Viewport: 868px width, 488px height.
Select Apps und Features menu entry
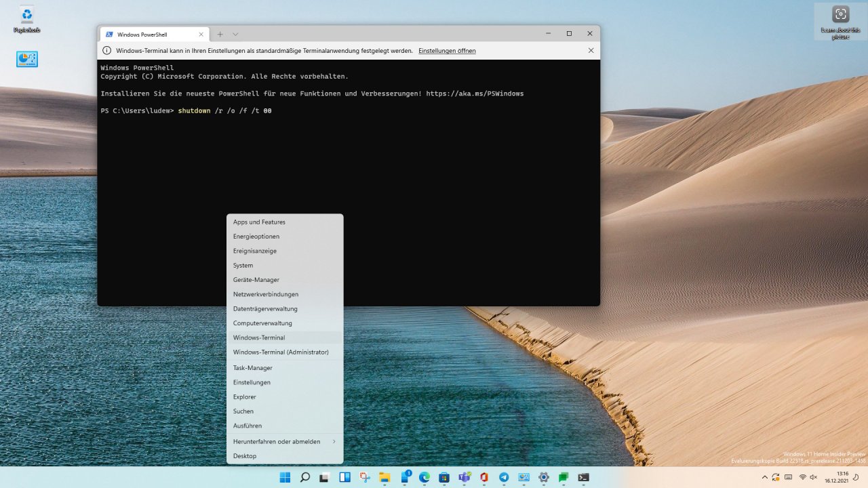285,222
